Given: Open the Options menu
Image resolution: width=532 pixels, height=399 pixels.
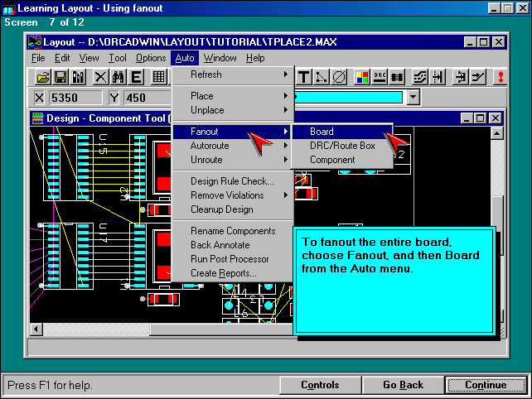Looking at the screenshot, I should (151, 58).
